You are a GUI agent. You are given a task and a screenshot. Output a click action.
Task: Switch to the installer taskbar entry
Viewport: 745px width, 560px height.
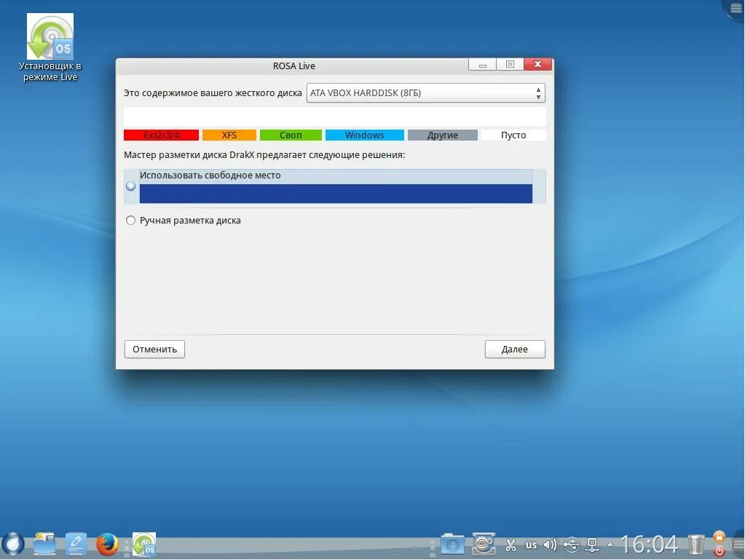(x=144, y=544)
